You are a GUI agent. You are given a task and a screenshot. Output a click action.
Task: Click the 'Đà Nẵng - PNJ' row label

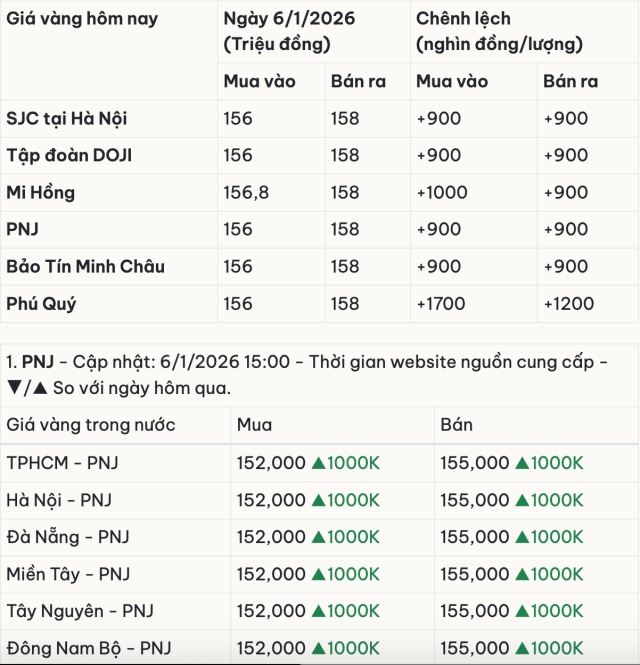point(68,537)
